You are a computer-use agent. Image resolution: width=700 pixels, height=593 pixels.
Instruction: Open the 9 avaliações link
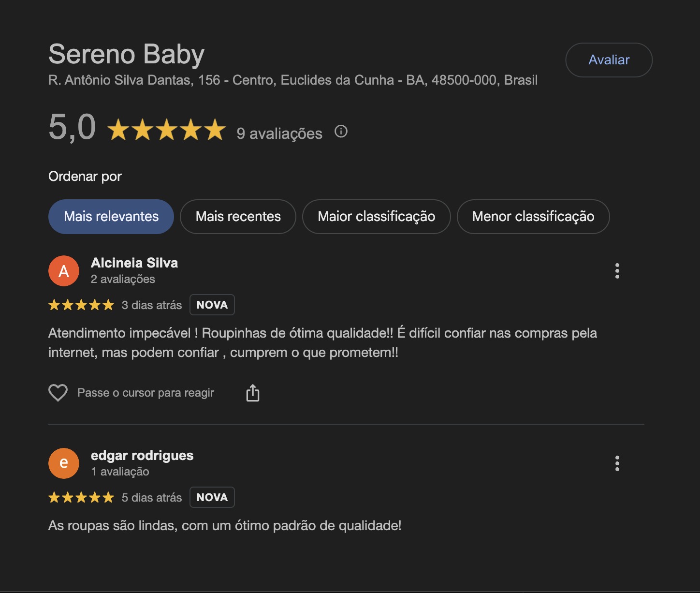tap(278, 133)
